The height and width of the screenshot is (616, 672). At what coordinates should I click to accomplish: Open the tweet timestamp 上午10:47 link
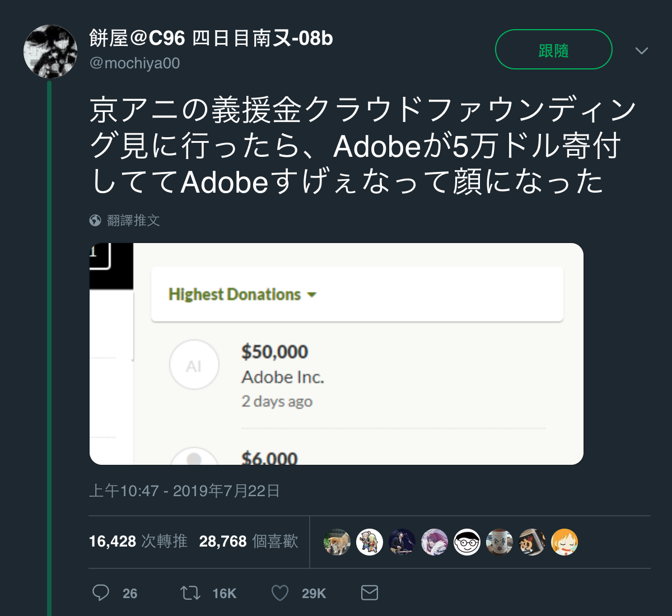pyautogui.click(x=184, y=491)
